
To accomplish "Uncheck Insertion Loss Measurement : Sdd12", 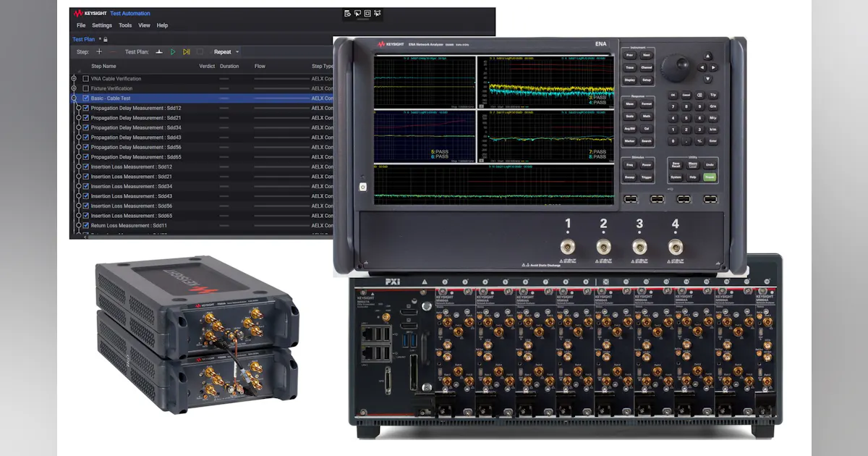I will tap(86, 167).
